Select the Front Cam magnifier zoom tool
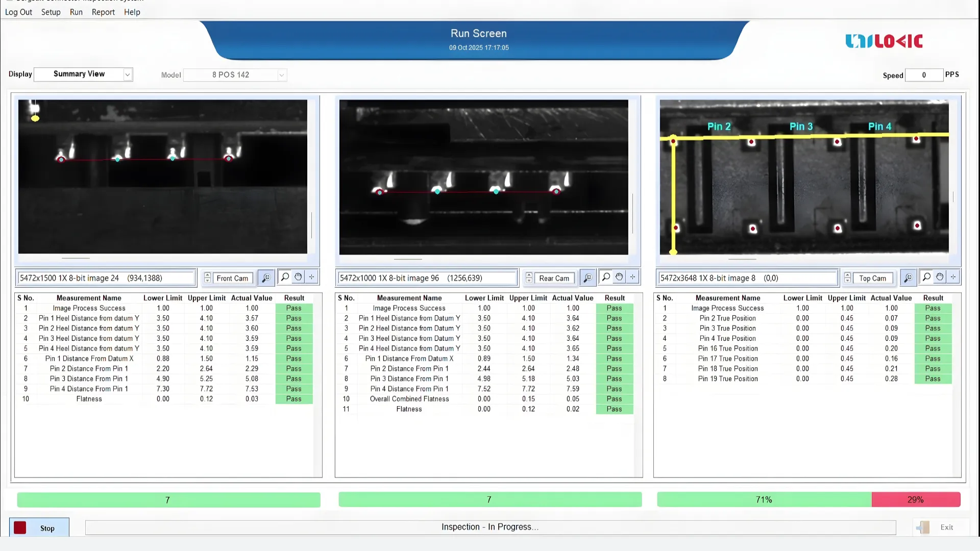This screenshot has height=551, width=980. coord(285,277)
